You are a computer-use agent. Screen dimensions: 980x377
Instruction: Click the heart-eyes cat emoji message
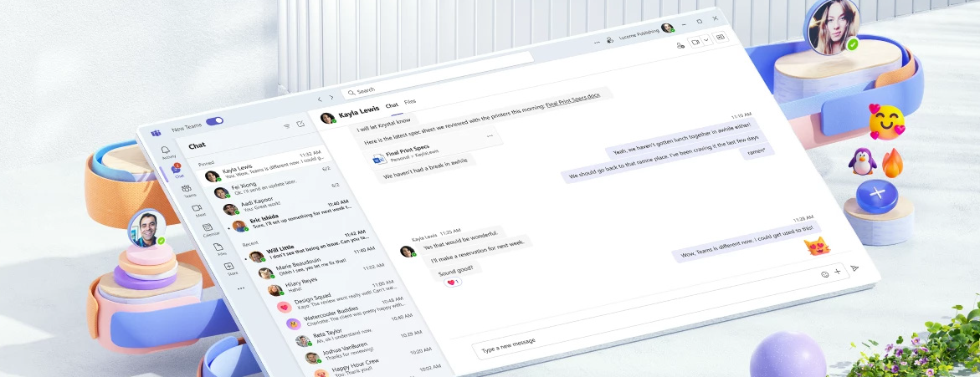817,245
